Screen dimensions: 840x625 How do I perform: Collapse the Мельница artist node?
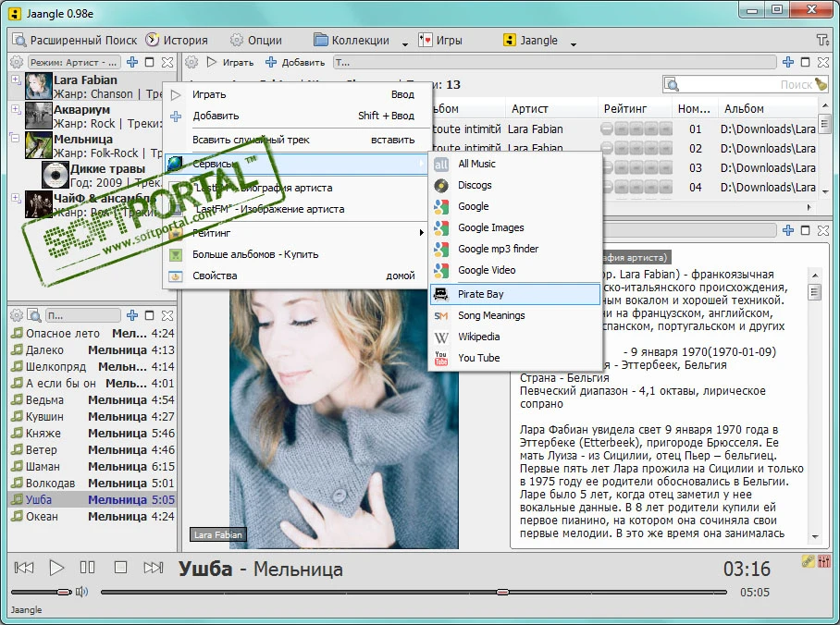(x=16, y=138)
